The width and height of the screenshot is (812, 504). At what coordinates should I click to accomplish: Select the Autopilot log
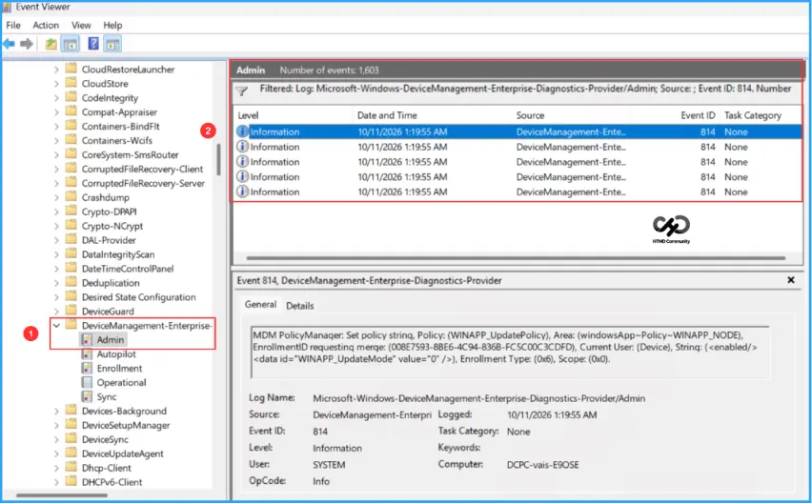point(116,353)
